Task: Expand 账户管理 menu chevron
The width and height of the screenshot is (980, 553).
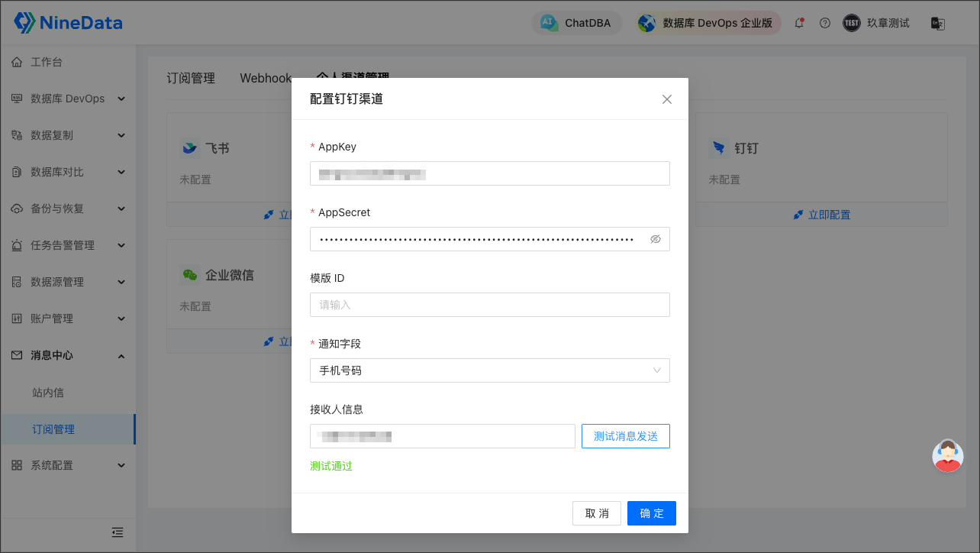Action: click(x=121, y=319)
